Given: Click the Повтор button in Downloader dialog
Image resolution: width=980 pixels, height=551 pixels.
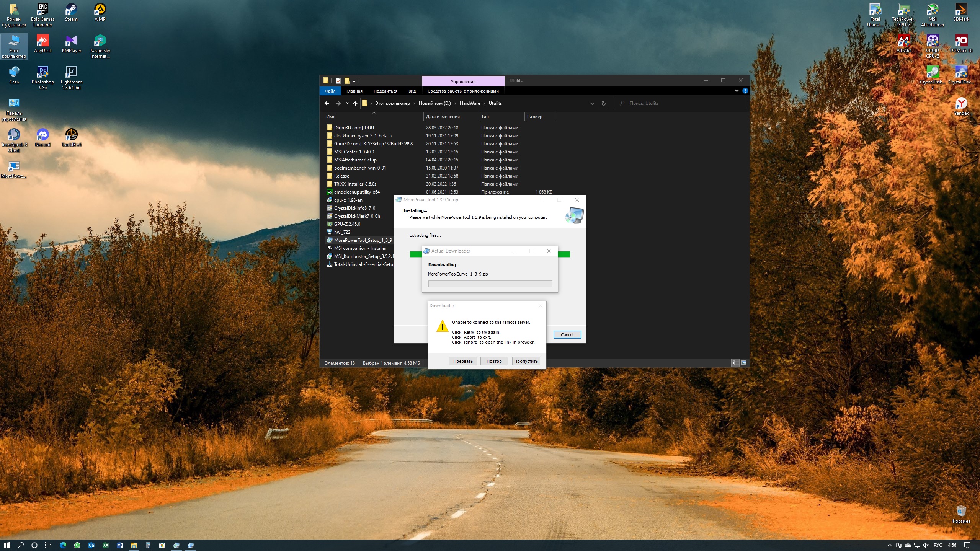Looking at the screenshot, I should [494, 361].
